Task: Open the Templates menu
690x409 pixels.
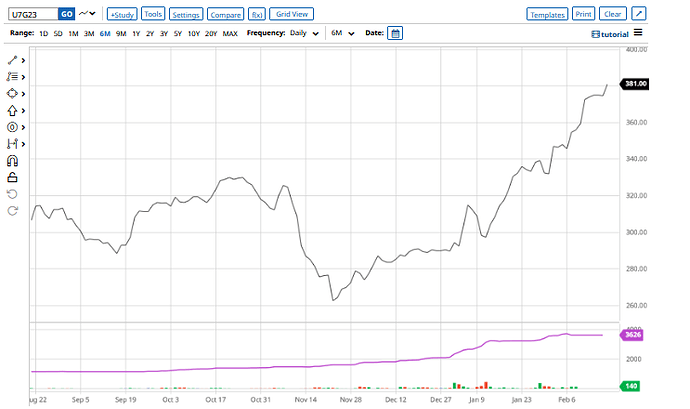Action: [547, 14]
